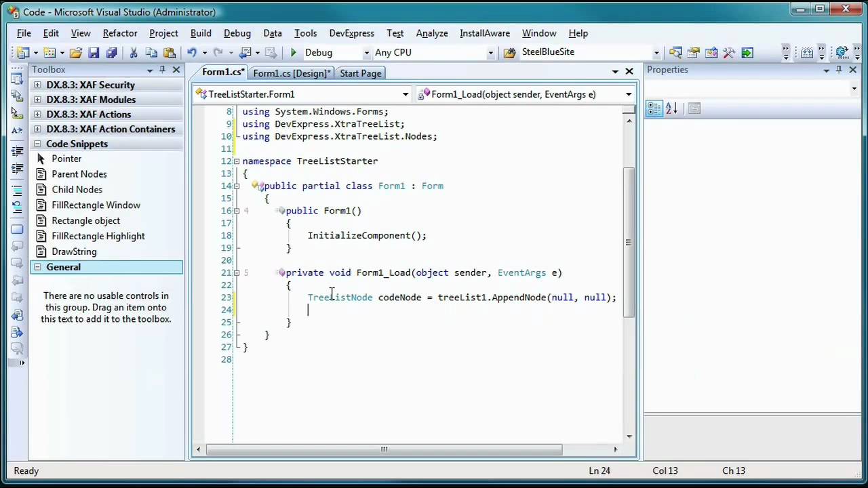Sort Properties alphabetically with A-Z icon
Viewport: 868px width, 488px height.
671,108
